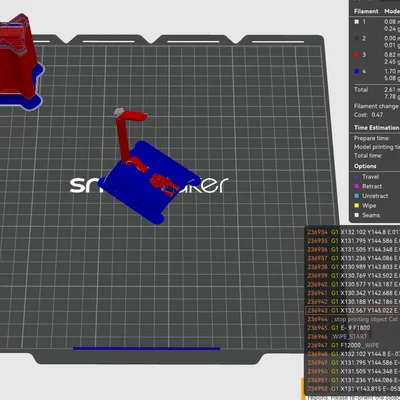
Task: Select G-code line 236945 E-.9 F1800
Action: tap(353, 328)
